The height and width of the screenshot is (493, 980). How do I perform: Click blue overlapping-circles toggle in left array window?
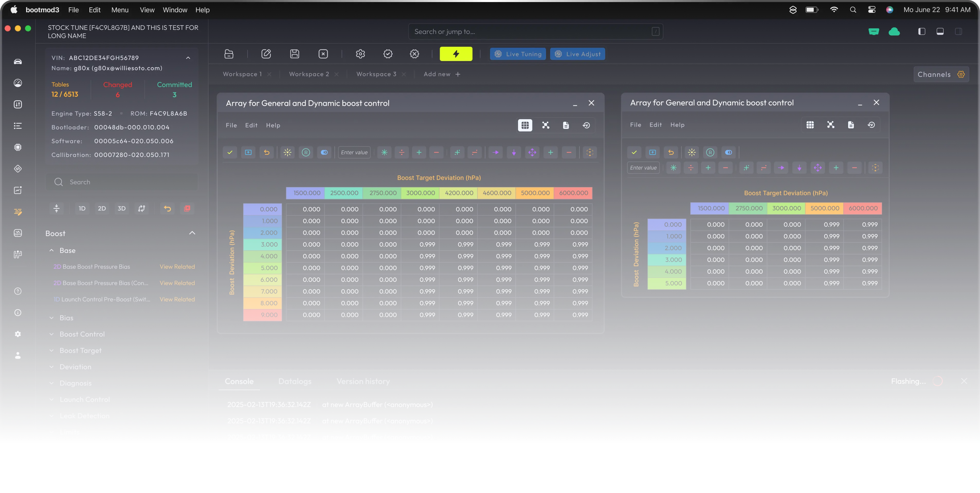[x=324, y=152]
